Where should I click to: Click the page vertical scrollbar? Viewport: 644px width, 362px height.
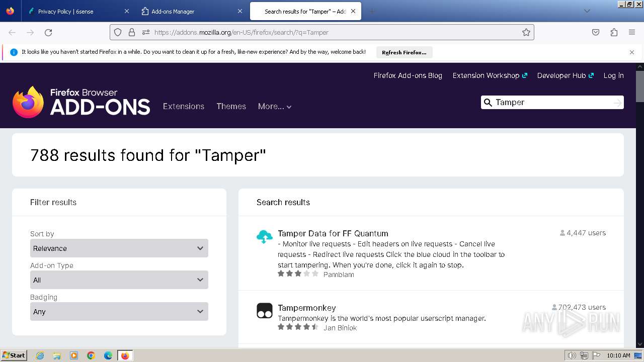[x=639, y=86]
